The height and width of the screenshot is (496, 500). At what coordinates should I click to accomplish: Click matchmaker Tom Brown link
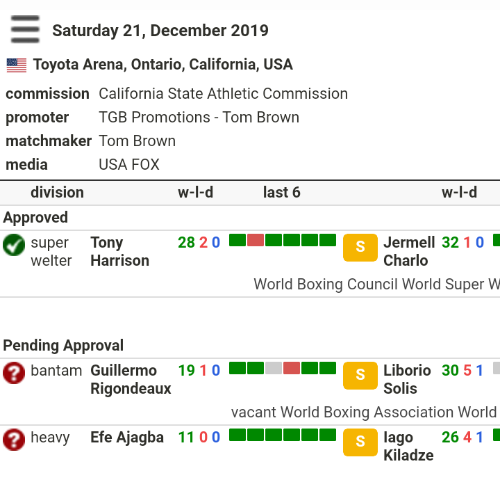coord(137,141)
